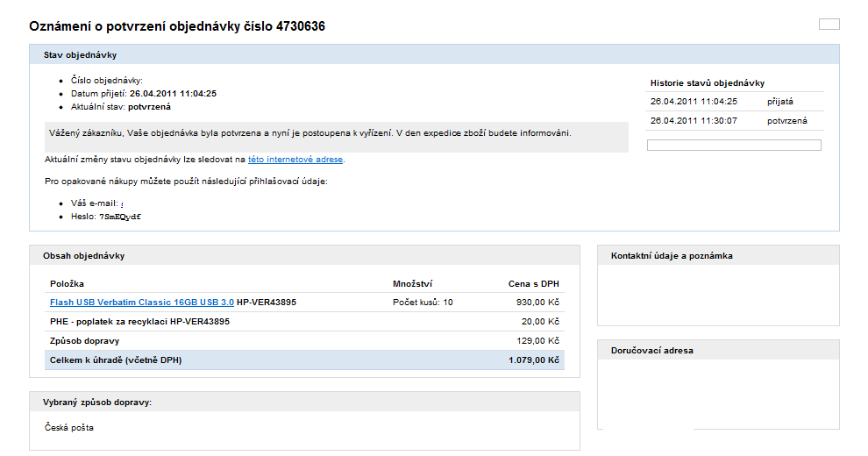Select the 'Kontaktní údaje a poznámka' panel header
Viewport: 868px width, 456px height.
click(x=672, y=256)
